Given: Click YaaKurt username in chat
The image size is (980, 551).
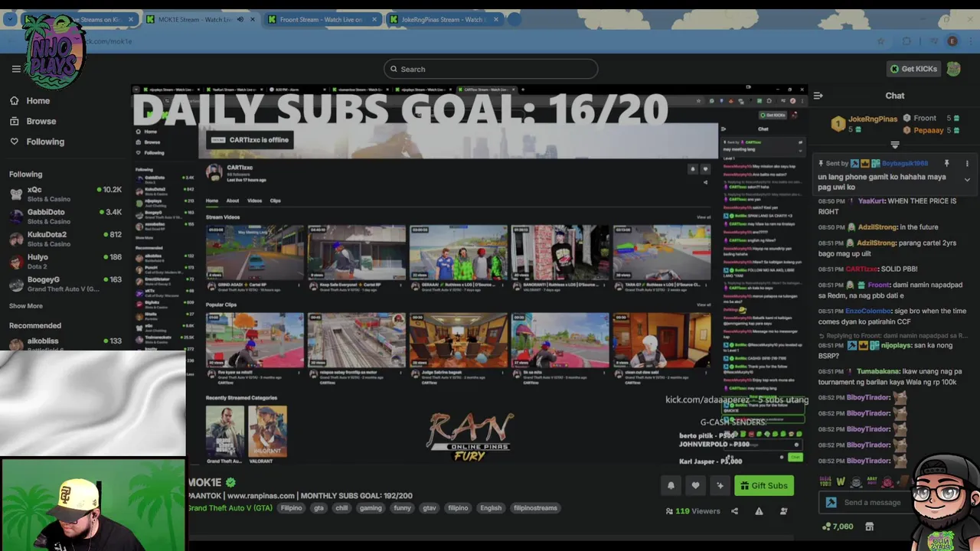Looking at the screenshot, I should pyautogui.click(x=871, y=201).
